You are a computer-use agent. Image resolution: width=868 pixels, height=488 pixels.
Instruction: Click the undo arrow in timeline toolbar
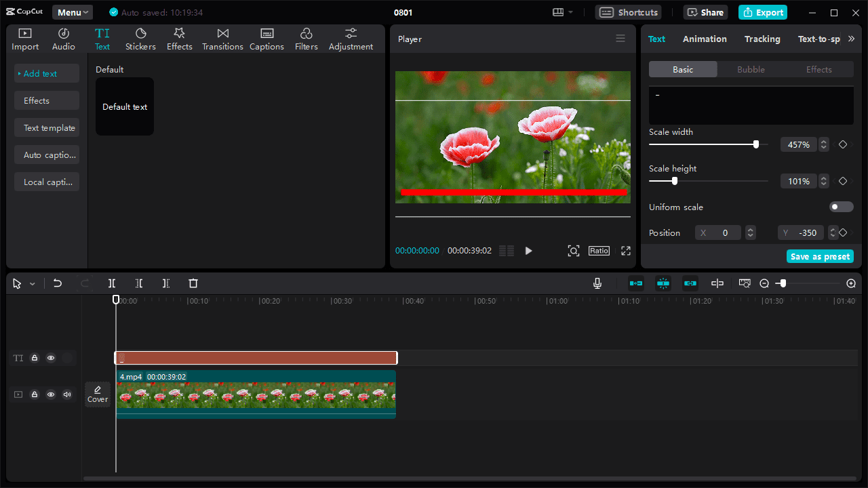pyautogui.click(x=58, y=283)
